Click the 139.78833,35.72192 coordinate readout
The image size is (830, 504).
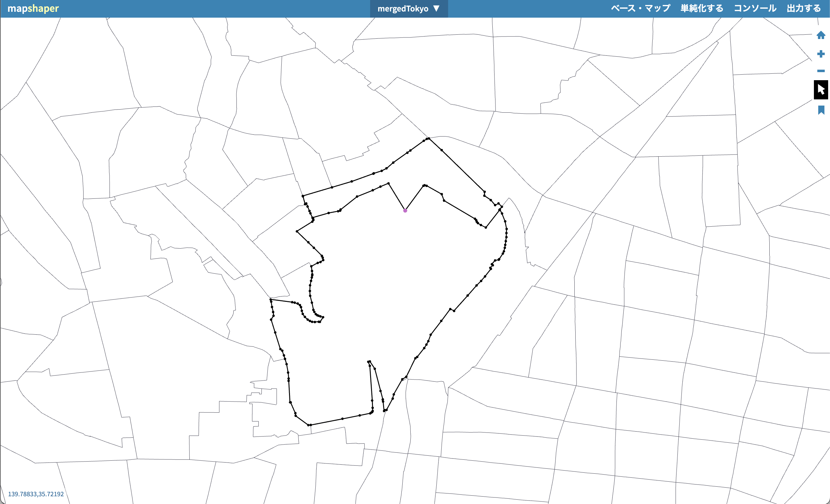[x=36, y=494]
